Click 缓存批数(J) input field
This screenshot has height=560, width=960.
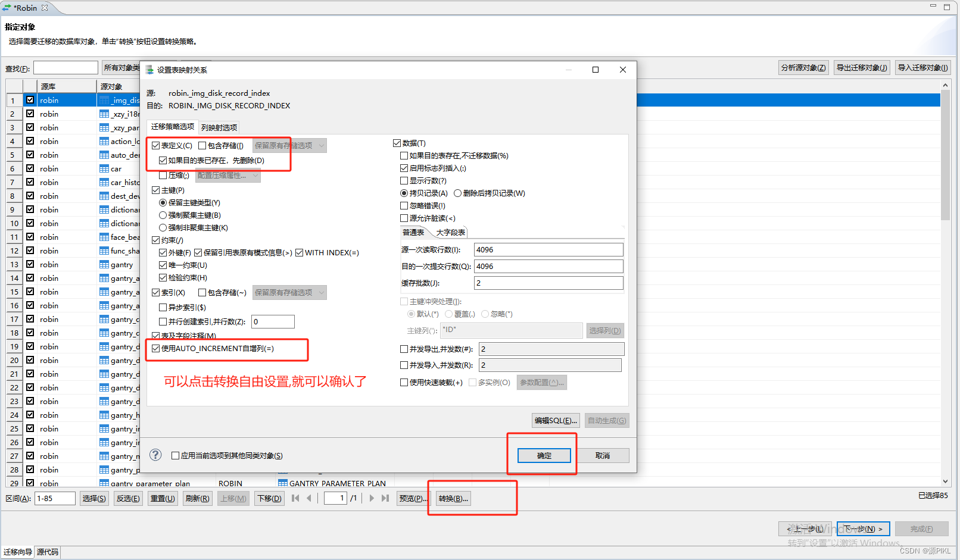pos(548,283)
